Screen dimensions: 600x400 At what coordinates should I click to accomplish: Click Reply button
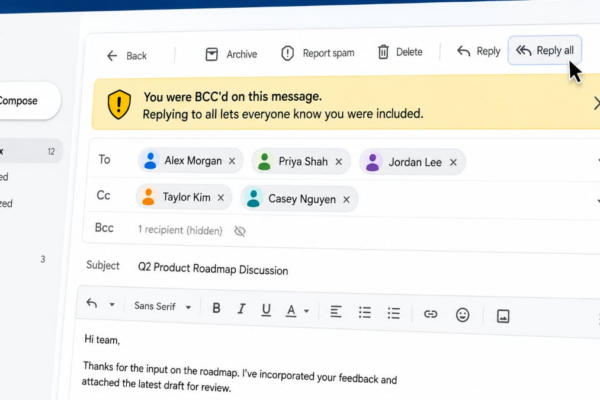point(478,51)
